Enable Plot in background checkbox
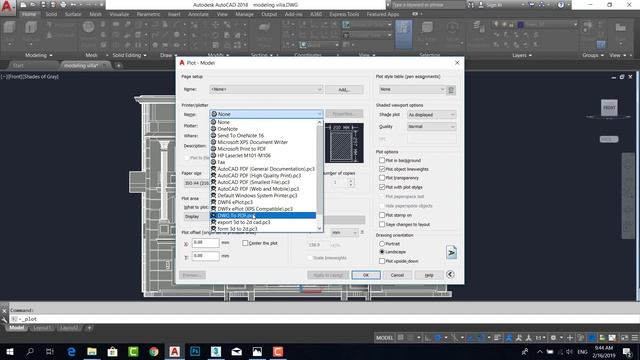The height and width of the screenshot is (360, 640). click(382, 160)
